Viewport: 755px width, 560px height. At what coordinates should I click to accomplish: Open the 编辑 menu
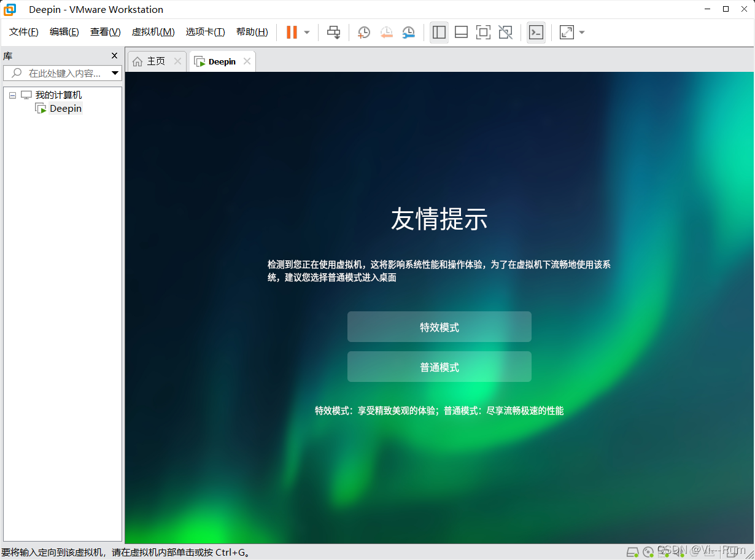pyautogui.click(x=64, y=32)
